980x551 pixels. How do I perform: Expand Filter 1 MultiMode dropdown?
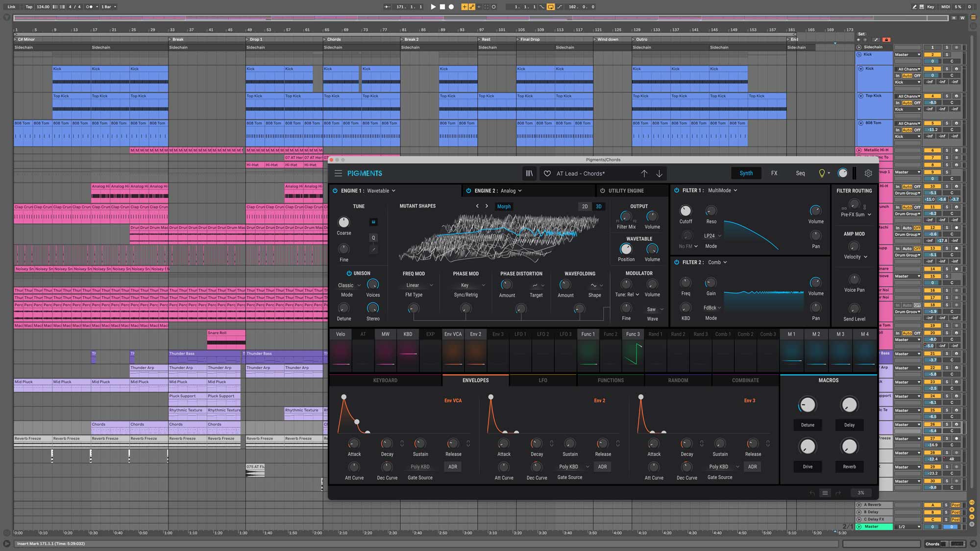pyautogui.click(x=722, y=191)
